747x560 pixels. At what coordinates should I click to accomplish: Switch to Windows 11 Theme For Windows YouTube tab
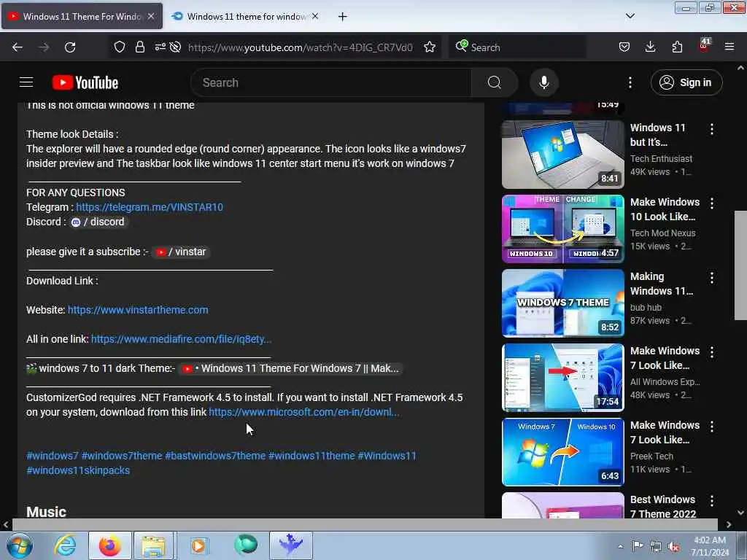coord(82,17)
